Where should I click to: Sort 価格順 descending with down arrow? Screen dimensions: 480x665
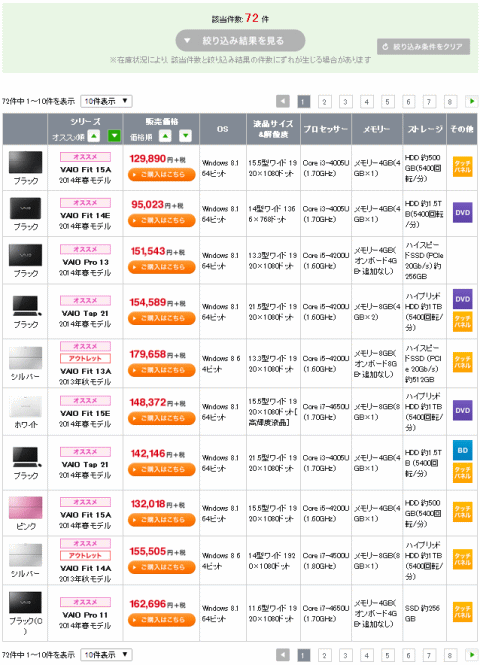point(185,136)
